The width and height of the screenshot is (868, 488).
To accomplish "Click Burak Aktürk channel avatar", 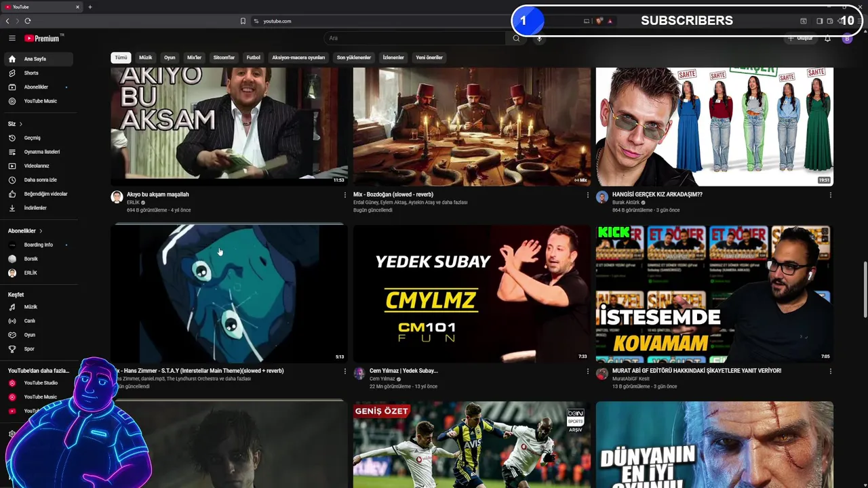I will [601, 197].
